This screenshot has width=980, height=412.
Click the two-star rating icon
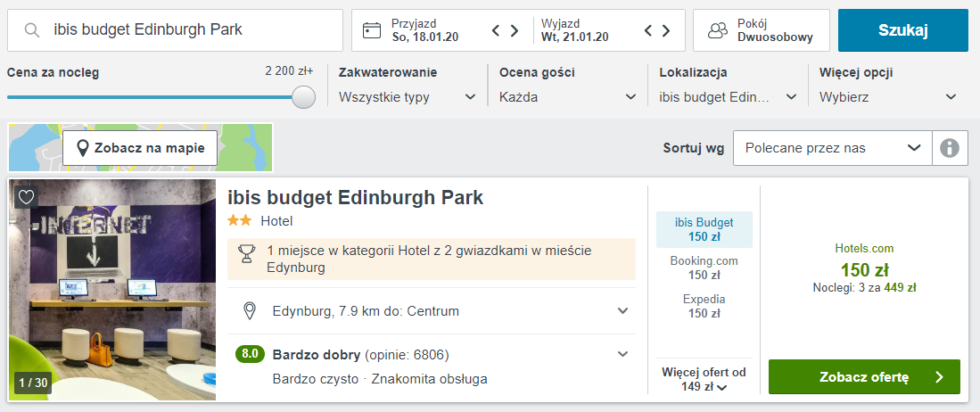point(239,220)
